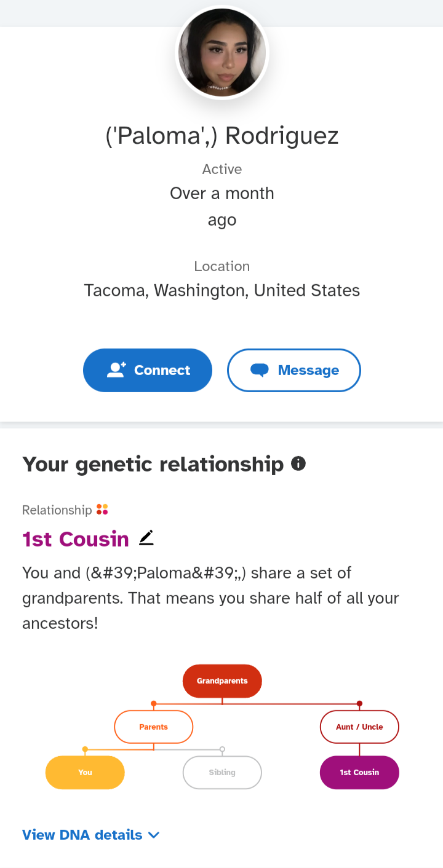
Task: Open the genetic relationship info tooltip
Action: click(x=298, y=463)
